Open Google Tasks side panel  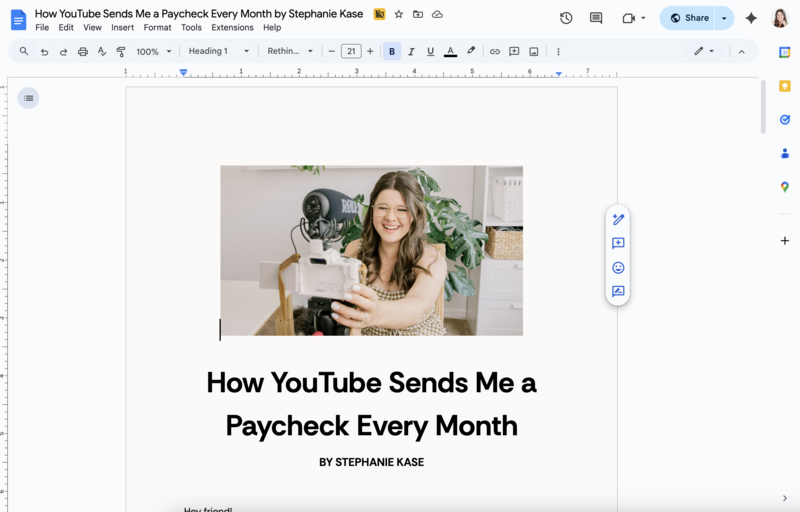point(785,120)
